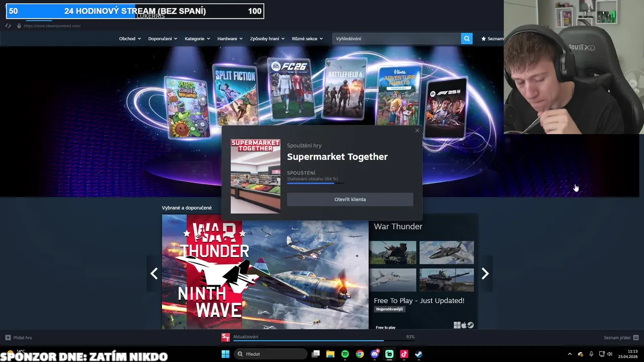Open Způsoby hraní dropdown
The width and height of the screenshot is (644, 362).
[267, 39]
